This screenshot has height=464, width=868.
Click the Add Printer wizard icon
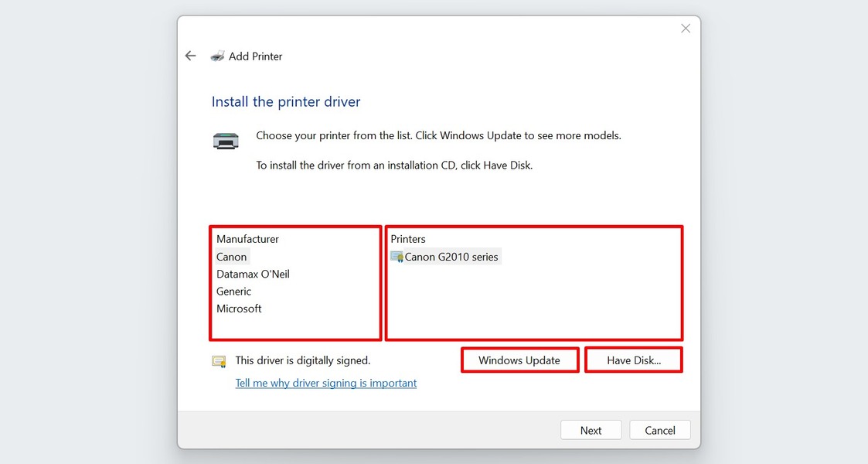[x=217, y=55]
